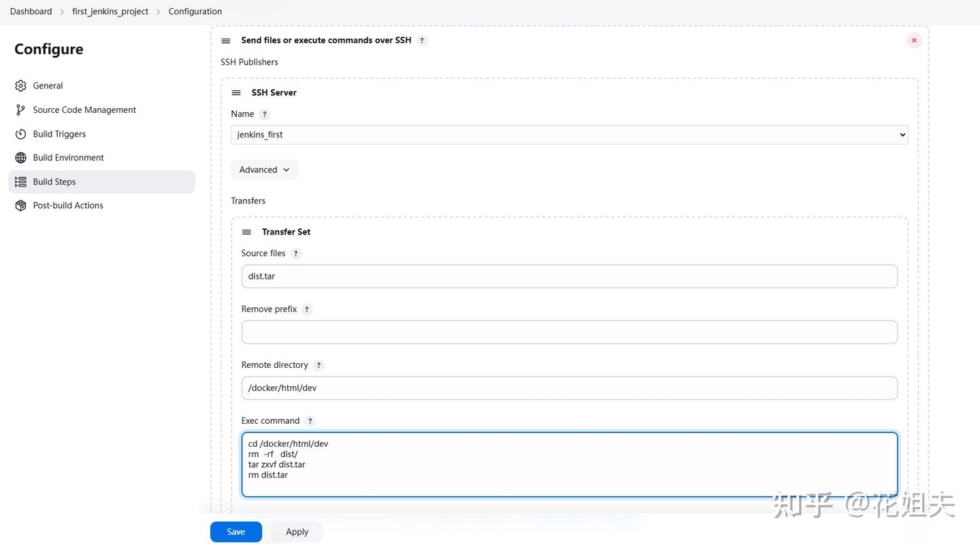Open the General settings section via its gear icon
This screenshot has width=980, height=544.
[x=20, y=86]
